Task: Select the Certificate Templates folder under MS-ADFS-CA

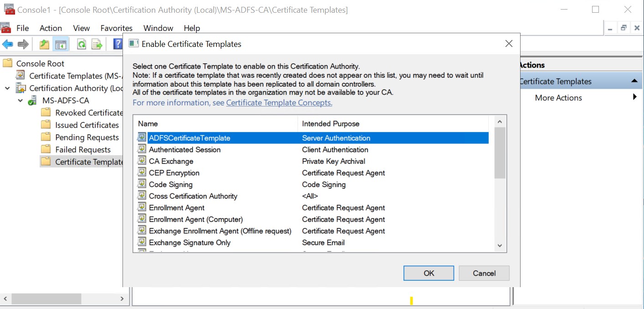Action: pyautogui.click(x=82, y=162)
